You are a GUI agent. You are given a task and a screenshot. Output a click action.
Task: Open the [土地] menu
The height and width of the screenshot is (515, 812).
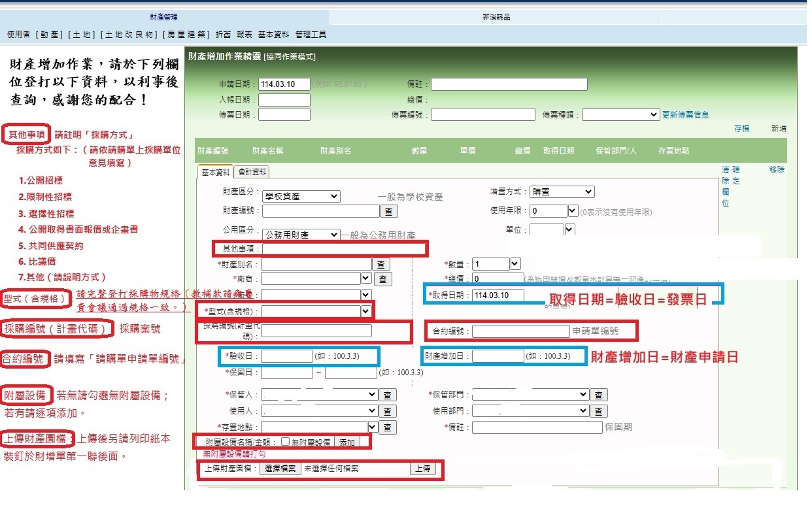[83, 35]
